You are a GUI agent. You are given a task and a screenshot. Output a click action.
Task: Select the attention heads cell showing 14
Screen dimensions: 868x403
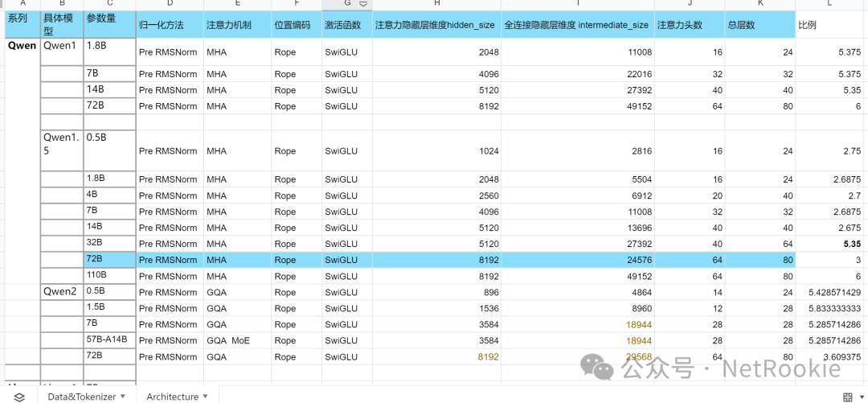pyautogui.click(x=690, y=292)
